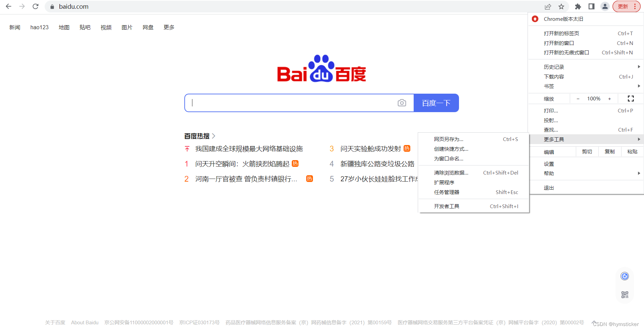Select 为窗口命名... in submenu
The image size is (644, 330).
pos(474,158)
